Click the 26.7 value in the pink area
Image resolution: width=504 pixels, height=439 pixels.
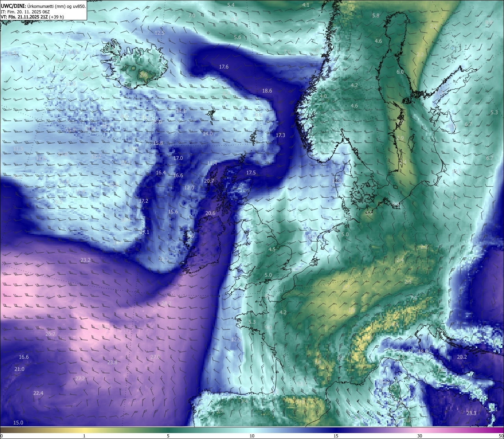pos(50,334)
